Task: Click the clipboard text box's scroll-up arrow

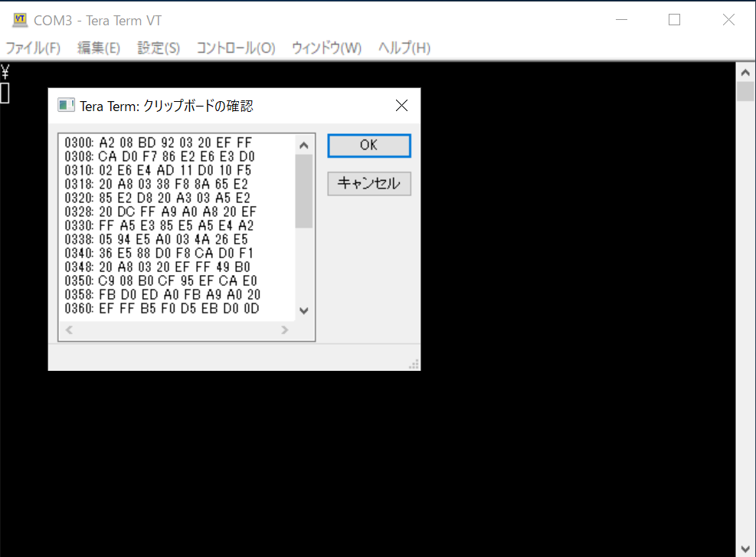Action: click(x=303, y=145)
